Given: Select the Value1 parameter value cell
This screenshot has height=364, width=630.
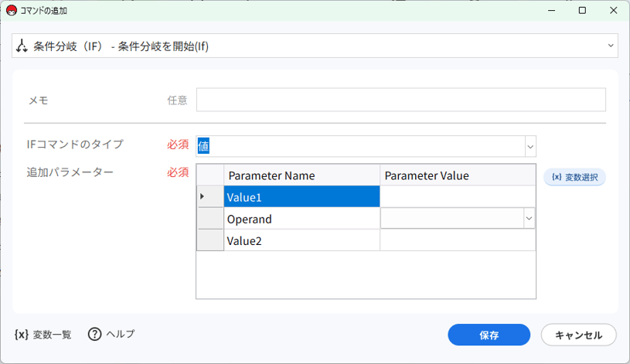Looking at the screenshot, I should [x=458, y=196].
